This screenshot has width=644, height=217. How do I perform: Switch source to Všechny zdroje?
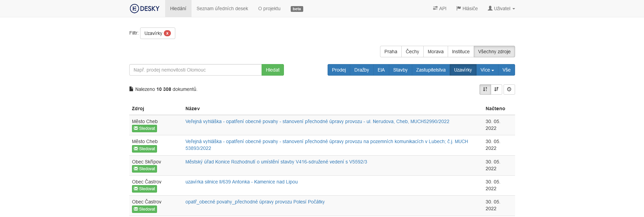coord(494,52)
